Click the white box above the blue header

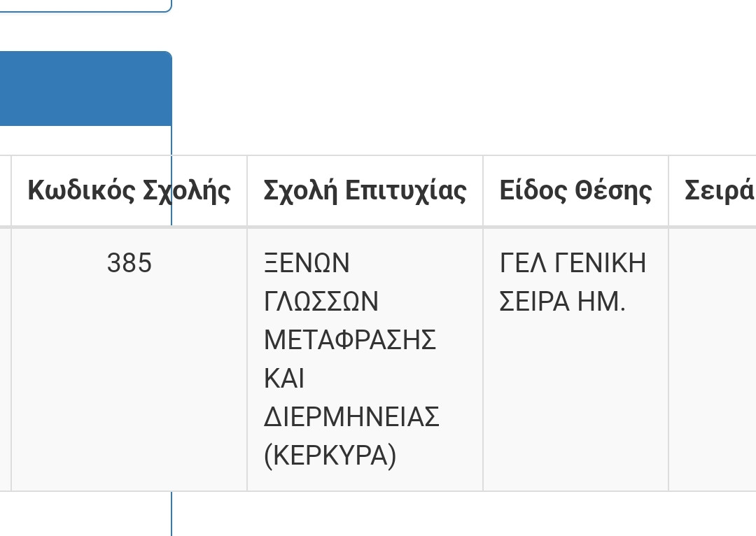pos(84,4)
